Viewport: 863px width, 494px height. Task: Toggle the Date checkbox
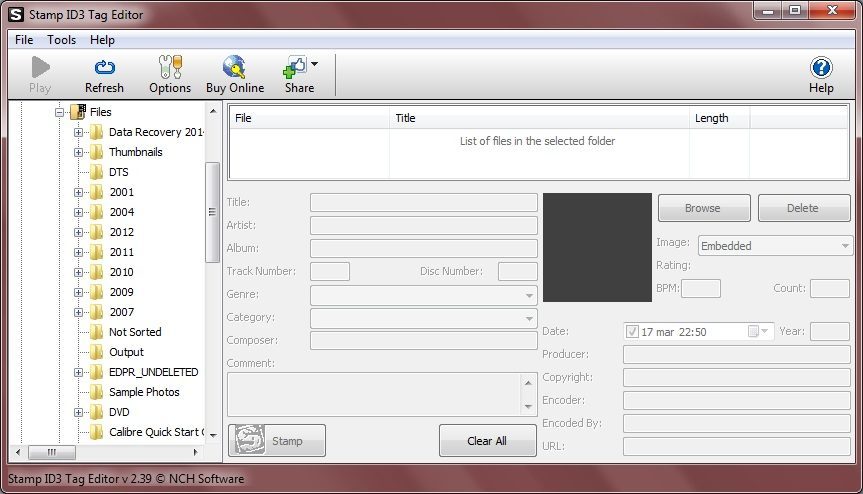coord(632,331)
